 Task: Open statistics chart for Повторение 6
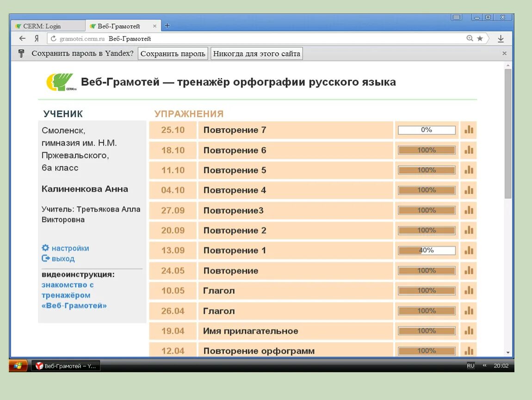[x=469, y=150]
